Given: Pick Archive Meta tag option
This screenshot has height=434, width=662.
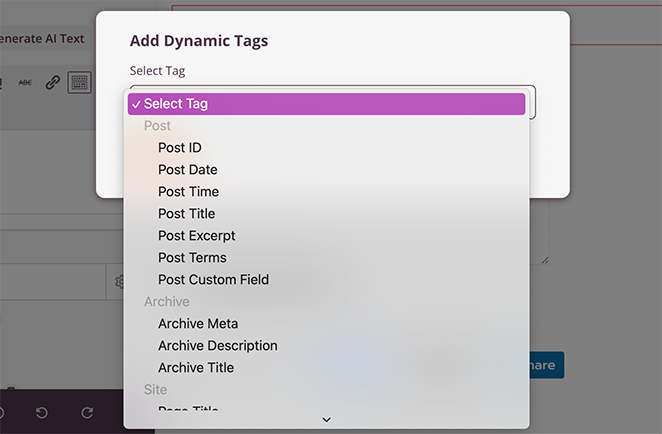Looking at the screenshot, I should pyautogui.click(x=198, y=324).
